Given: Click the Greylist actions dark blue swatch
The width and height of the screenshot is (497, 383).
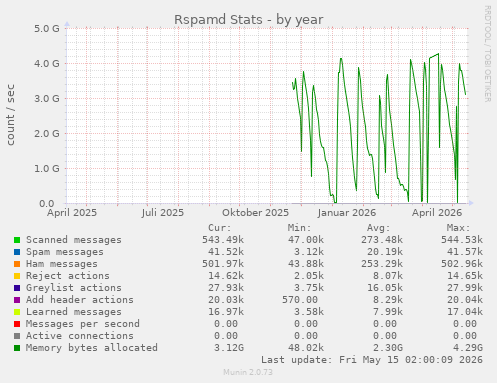Looking at the screenshot, I should [x=17, y=288].
